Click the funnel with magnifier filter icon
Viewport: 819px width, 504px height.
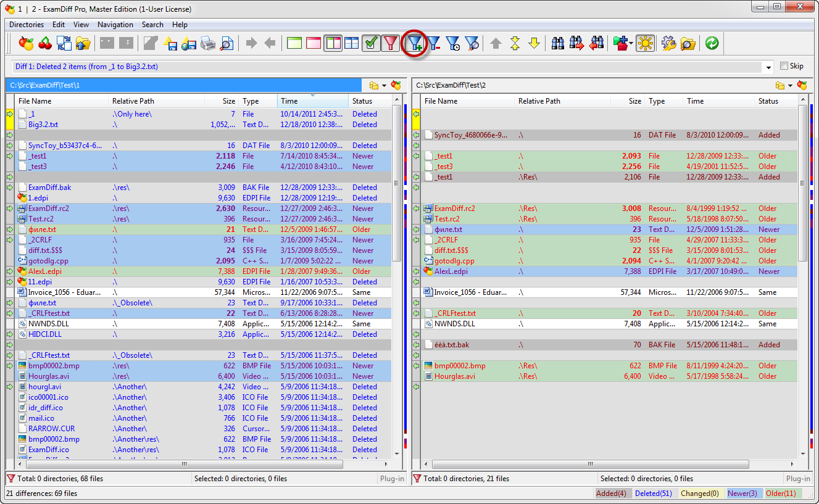pyautogui.click(x=472, y=43)
